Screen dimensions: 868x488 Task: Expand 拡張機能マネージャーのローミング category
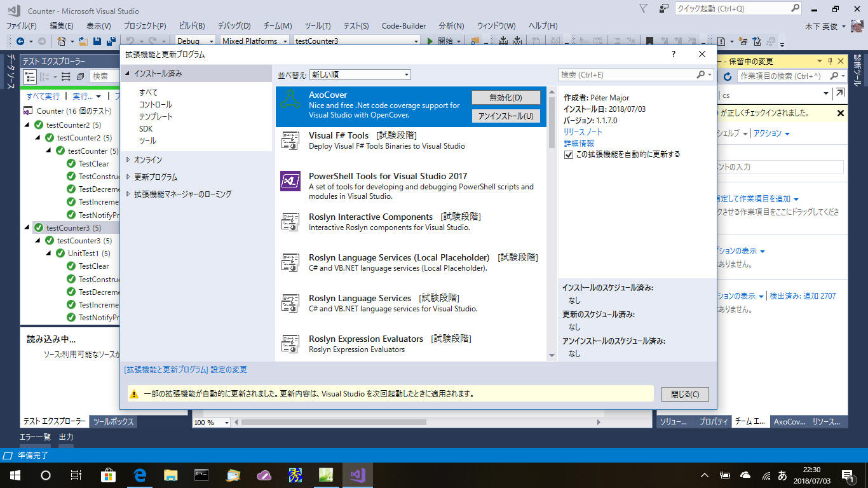pyautogui.click(x=128, y=194)
